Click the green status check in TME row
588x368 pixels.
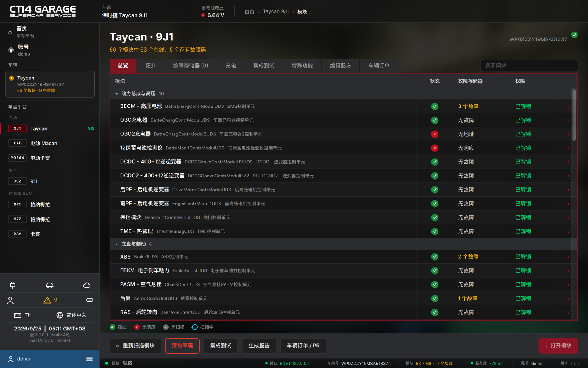435,231
